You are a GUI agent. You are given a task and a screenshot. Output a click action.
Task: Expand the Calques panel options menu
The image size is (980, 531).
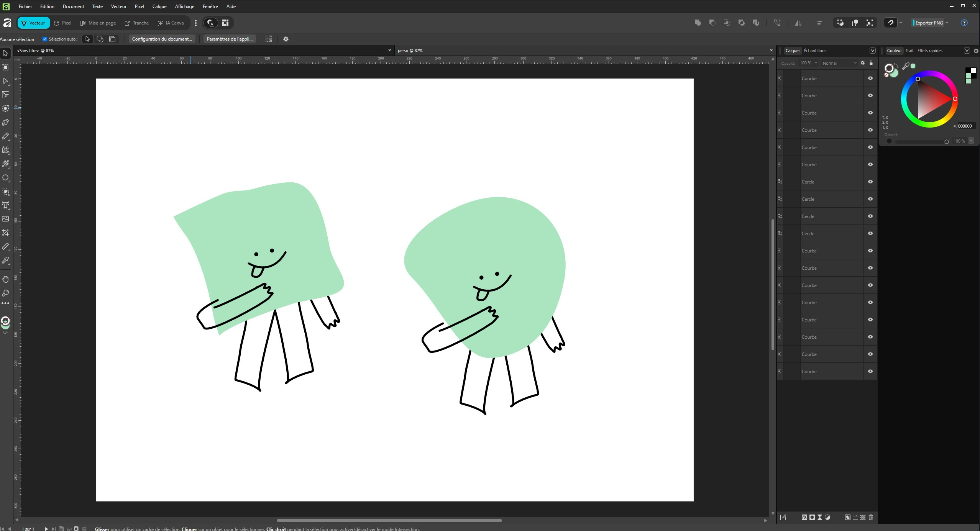pyautogui.click(x=873, y=51)
